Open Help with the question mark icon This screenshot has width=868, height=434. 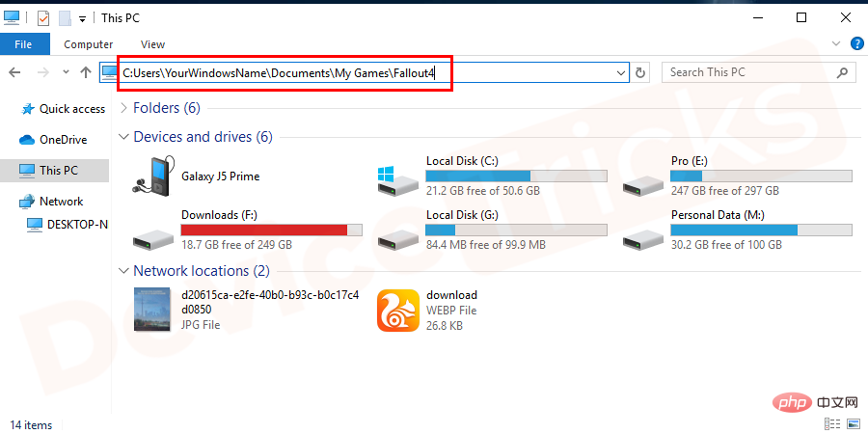point(856,43)
